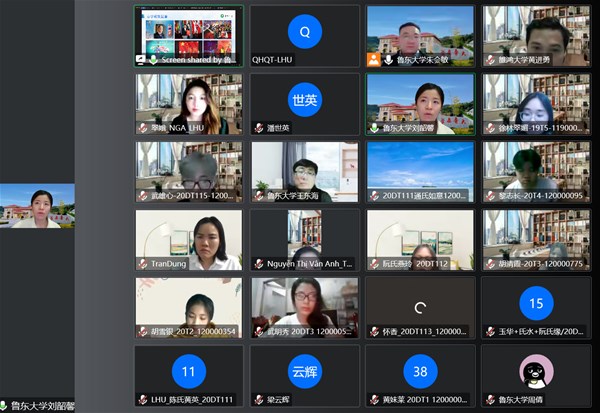Click the loading spinner on 怀香 tile

point(420,308)
